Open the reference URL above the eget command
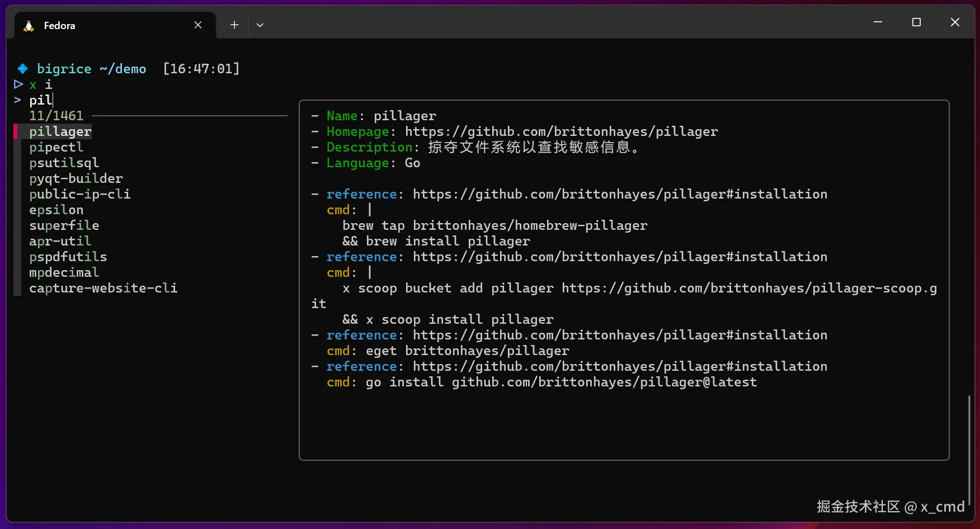The width and height of the screenshot is (980, 529). click(620, 335)
